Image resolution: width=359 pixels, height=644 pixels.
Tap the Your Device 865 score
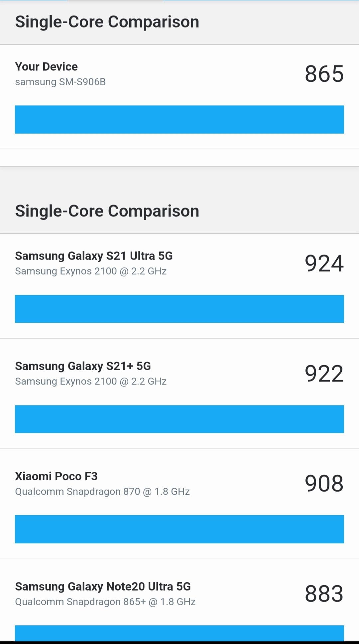tap(324, 74)
